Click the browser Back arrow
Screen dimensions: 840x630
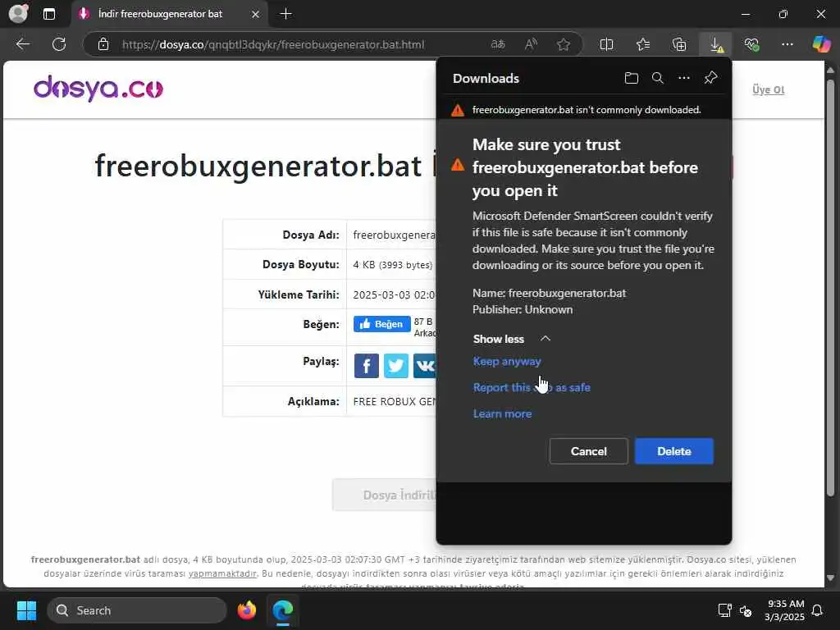[x=22, y=44]
